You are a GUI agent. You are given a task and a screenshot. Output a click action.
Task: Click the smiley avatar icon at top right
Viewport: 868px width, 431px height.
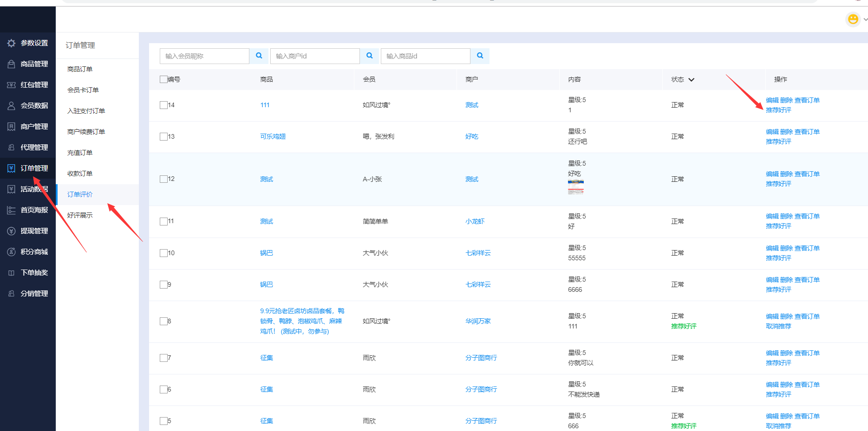tap(853, 19)
